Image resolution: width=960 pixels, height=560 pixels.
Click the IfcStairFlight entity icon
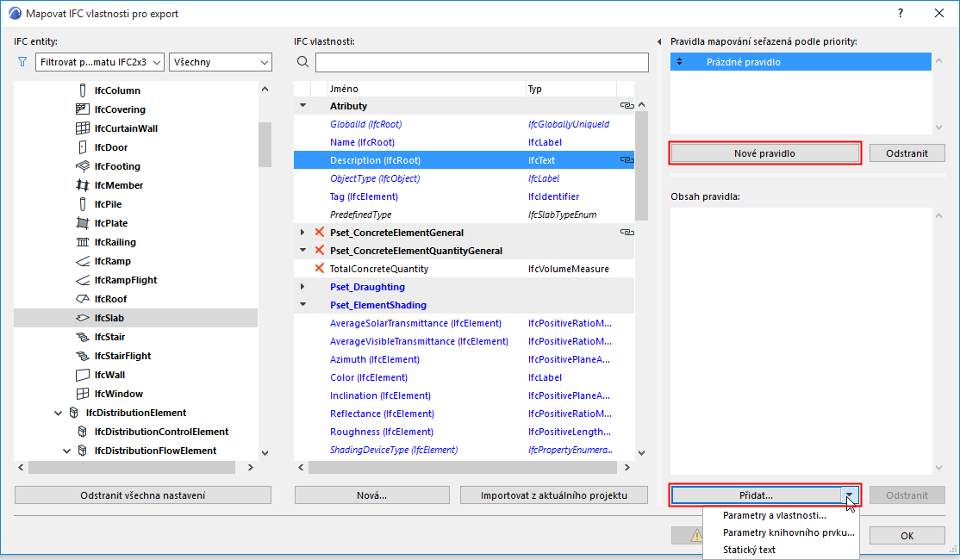tap(83, 356)
